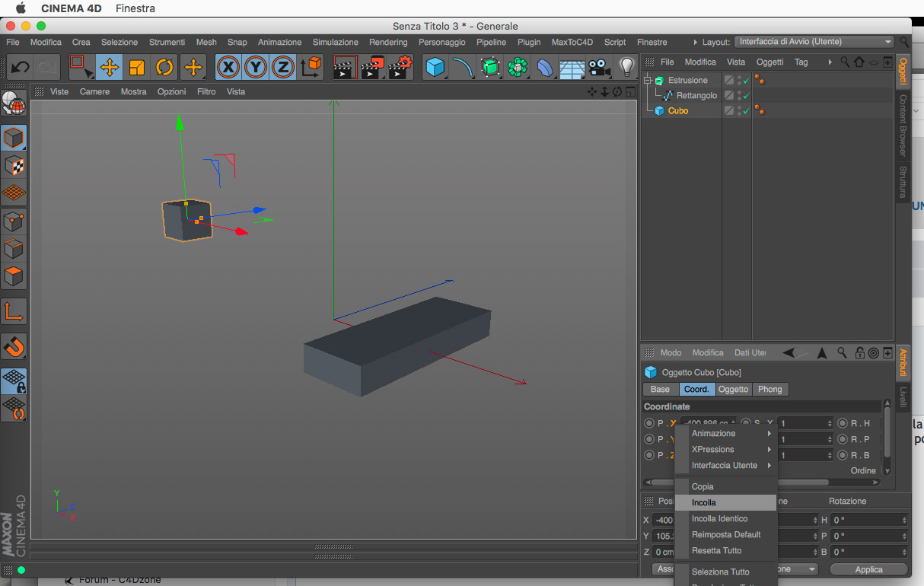Switch to Base attribute tab

pyautogui.click(x=660, y=389)
